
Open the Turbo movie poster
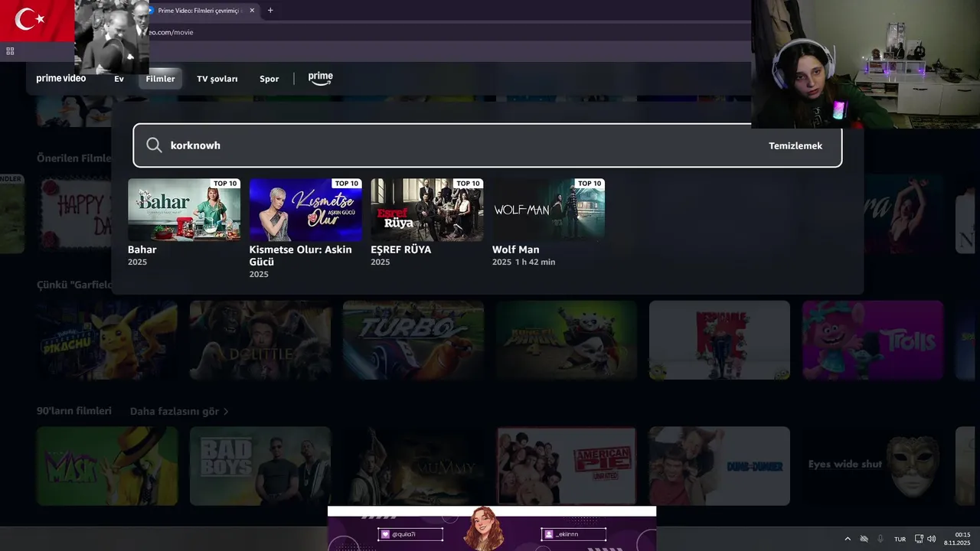pyautogui.click(x=413, y=340)
